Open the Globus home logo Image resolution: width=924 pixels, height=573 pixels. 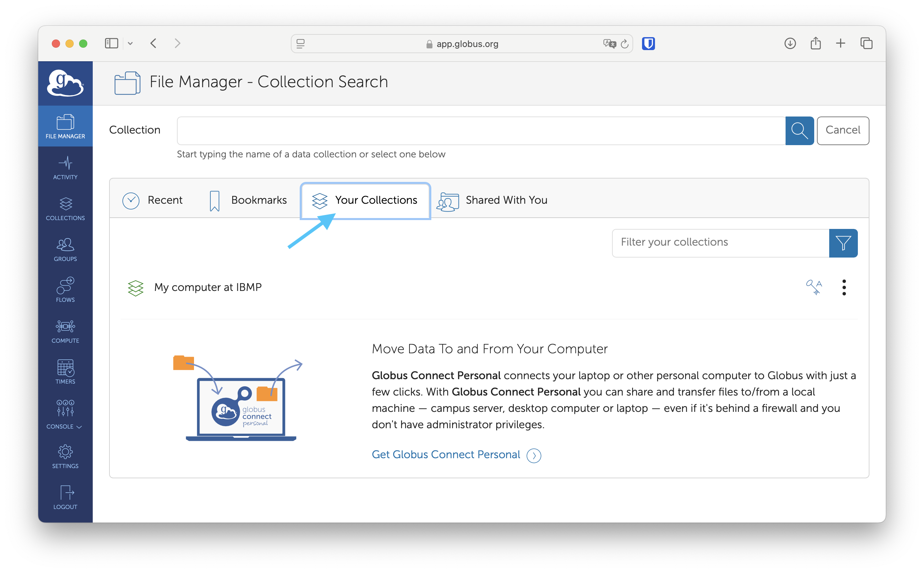click(65, 83)
